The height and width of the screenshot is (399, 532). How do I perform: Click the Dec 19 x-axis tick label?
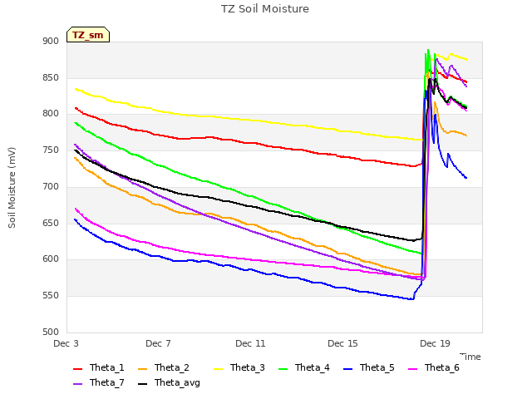435,343
